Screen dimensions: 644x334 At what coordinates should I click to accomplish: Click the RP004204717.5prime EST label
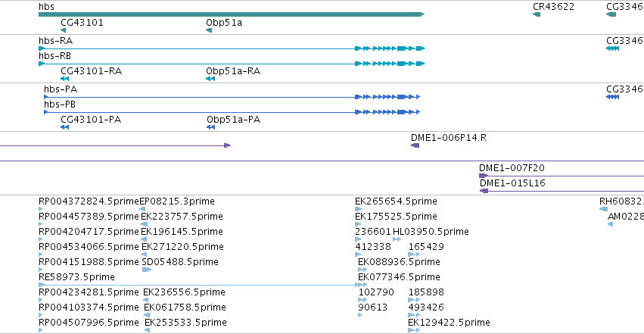pyautogui.click(x=89, y=232)
